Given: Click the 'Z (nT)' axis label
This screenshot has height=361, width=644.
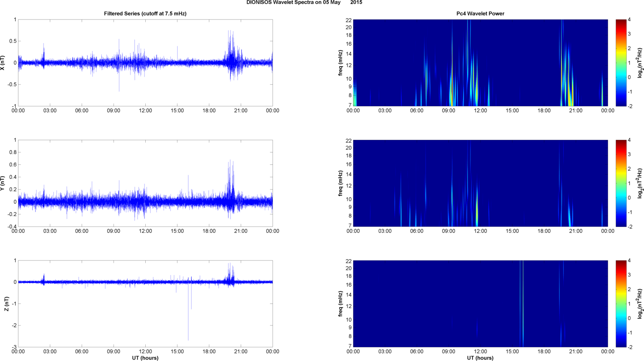Looking at the screenshot, I should [x=7, y=304].
